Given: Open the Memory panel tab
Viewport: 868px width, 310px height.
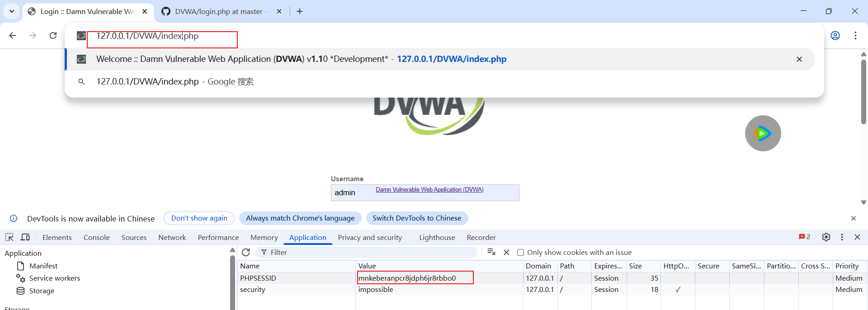Looking at the screenshot, I should (x=264, y=237).
